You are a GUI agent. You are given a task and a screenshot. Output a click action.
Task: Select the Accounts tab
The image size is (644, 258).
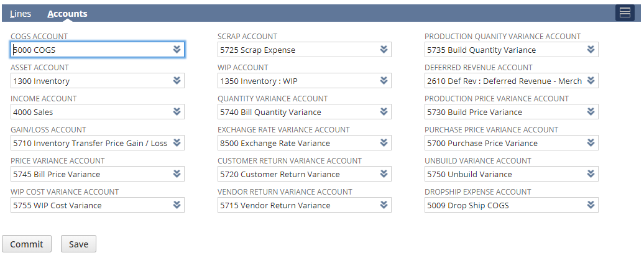pos(67,14)
